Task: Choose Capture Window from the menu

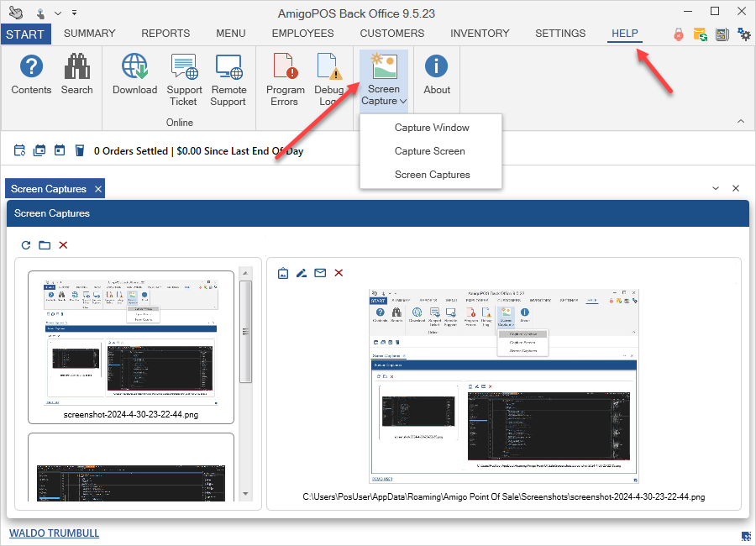Action: (x=432, y=128)
